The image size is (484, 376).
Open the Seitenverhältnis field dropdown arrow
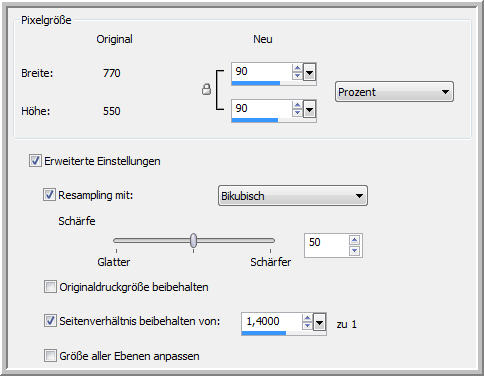coord(319,322)
